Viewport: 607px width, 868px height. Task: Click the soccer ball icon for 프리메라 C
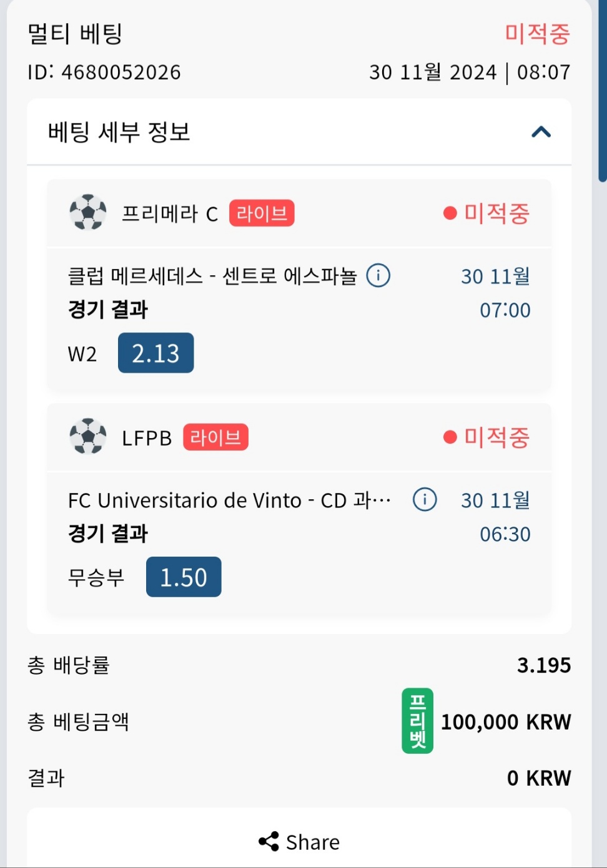(x=88, y=213)
